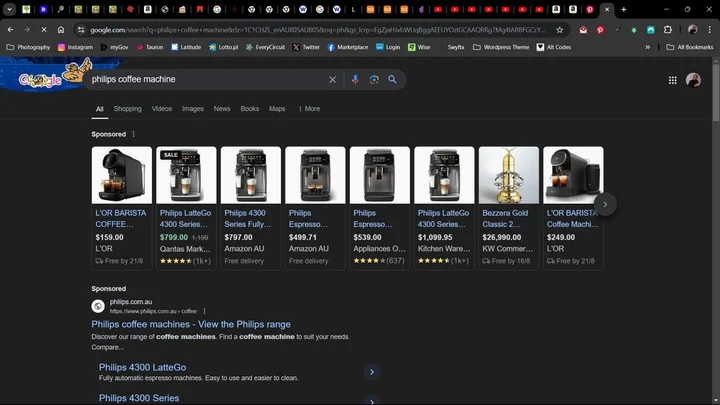
Task: Open Twitter bookmark
Action: point(306,47)
